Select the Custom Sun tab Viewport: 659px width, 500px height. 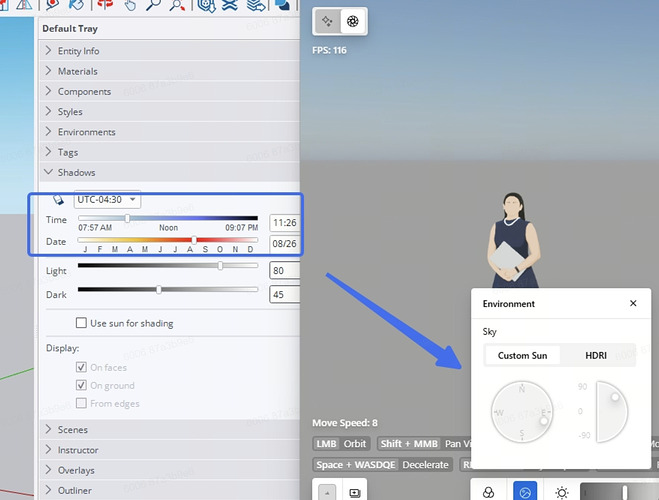click(x=522, y=355)
